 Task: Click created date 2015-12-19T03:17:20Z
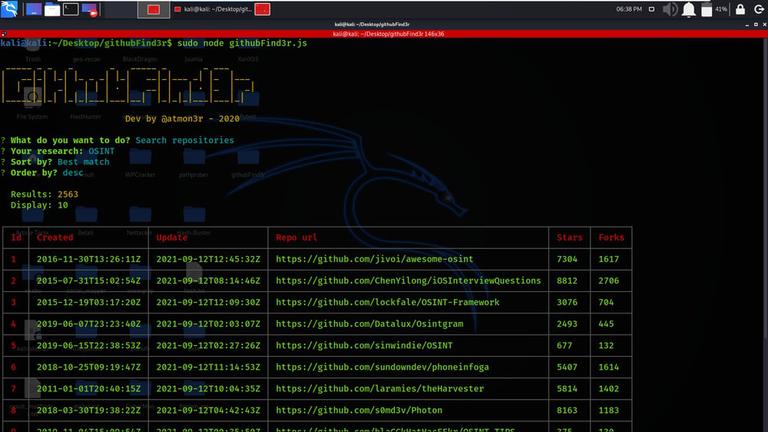pyautogui.click(x=89, y=302)
